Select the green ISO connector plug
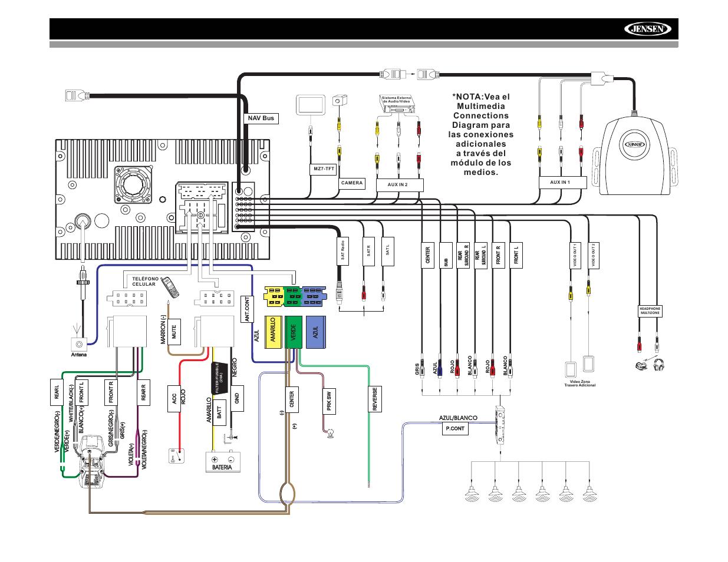This screenshot has width=728, height=562. pyautogui.click(x=292, y=296)
